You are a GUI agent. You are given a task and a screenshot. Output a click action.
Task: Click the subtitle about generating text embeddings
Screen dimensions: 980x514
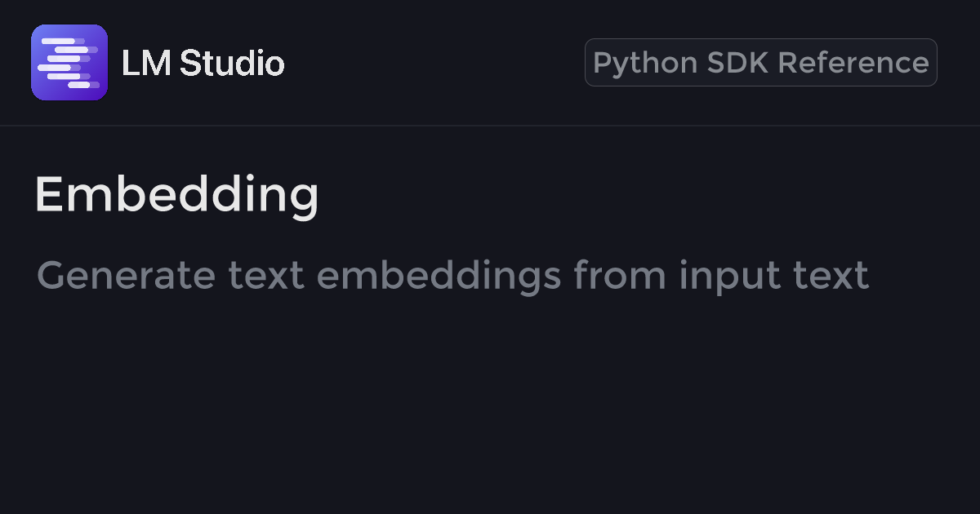click(x=452, y=276)
